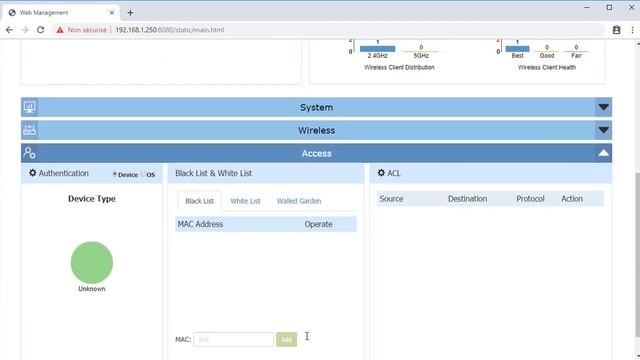Image resolution: width=640 pixels, height=360 pixels.
Task: Click the Wireless Client Health label
Action: 547,67
